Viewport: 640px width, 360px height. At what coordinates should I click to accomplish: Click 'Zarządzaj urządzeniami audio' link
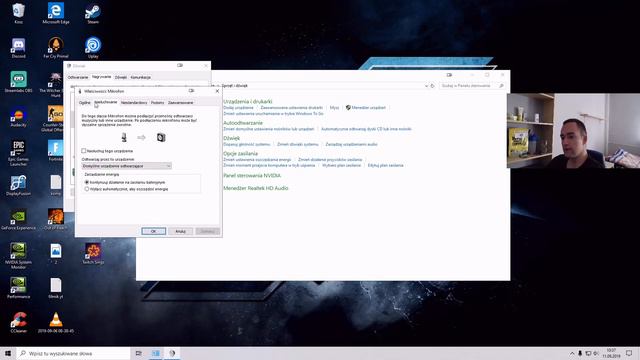(x=351, y=144)
